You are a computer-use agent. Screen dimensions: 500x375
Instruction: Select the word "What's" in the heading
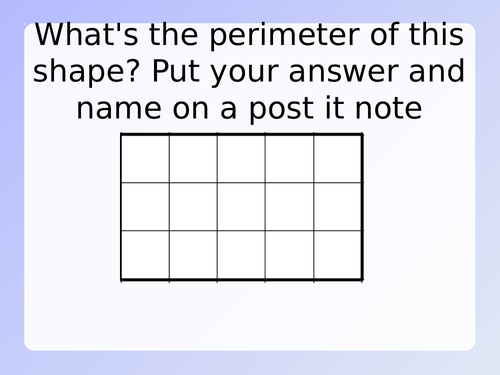point(86,34)
